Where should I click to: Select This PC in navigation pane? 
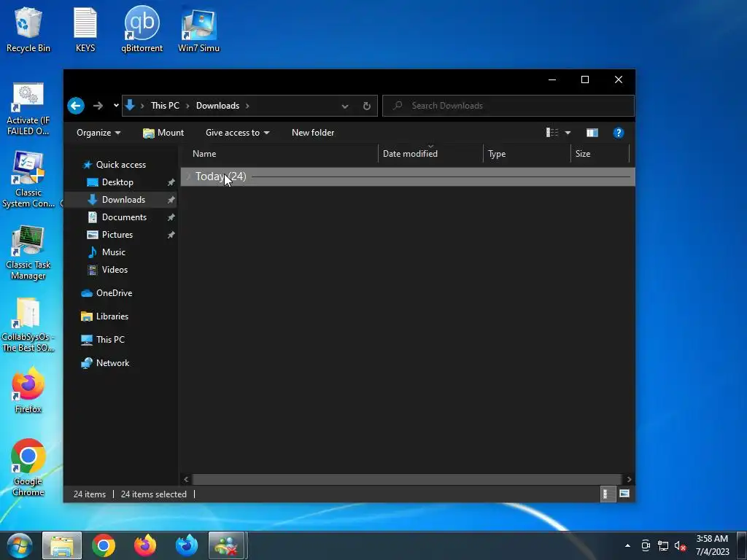pos(110,340)
